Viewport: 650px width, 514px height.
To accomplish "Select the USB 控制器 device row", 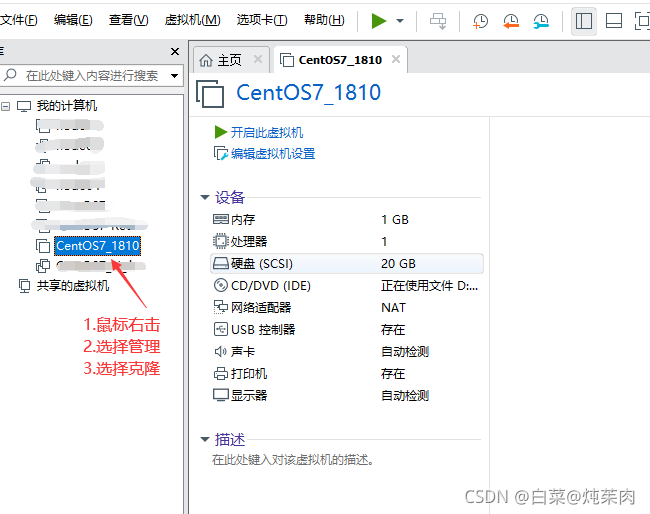I will tap(347, 330).
